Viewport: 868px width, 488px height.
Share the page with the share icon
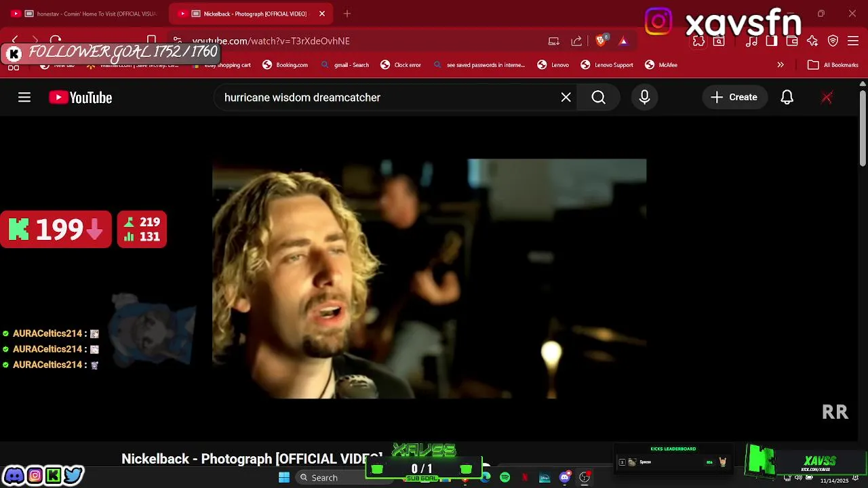(x=576, y=41)
